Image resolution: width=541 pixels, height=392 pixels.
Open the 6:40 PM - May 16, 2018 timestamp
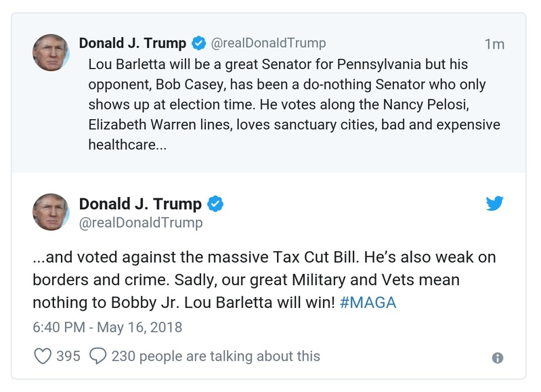[x=108, y=327]
